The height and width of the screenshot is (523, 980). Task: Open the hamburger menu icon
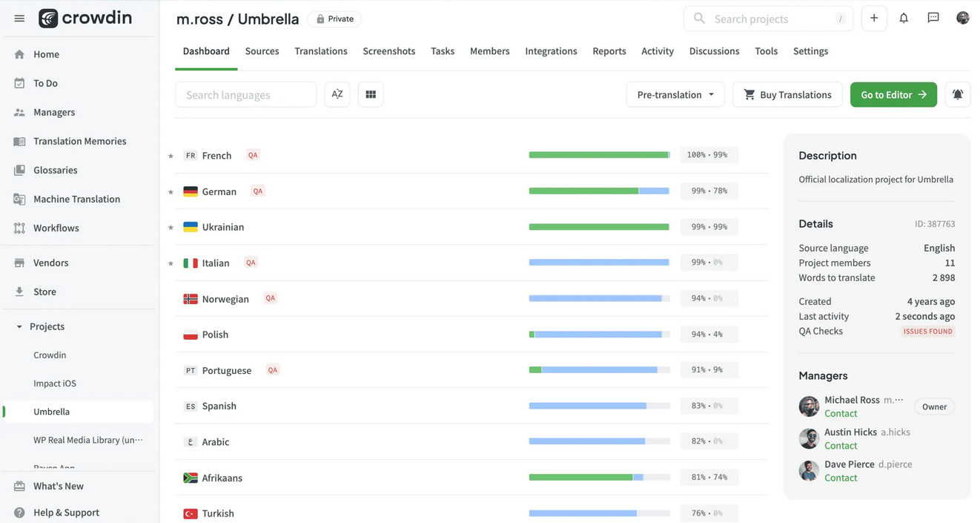pos(19,19)
